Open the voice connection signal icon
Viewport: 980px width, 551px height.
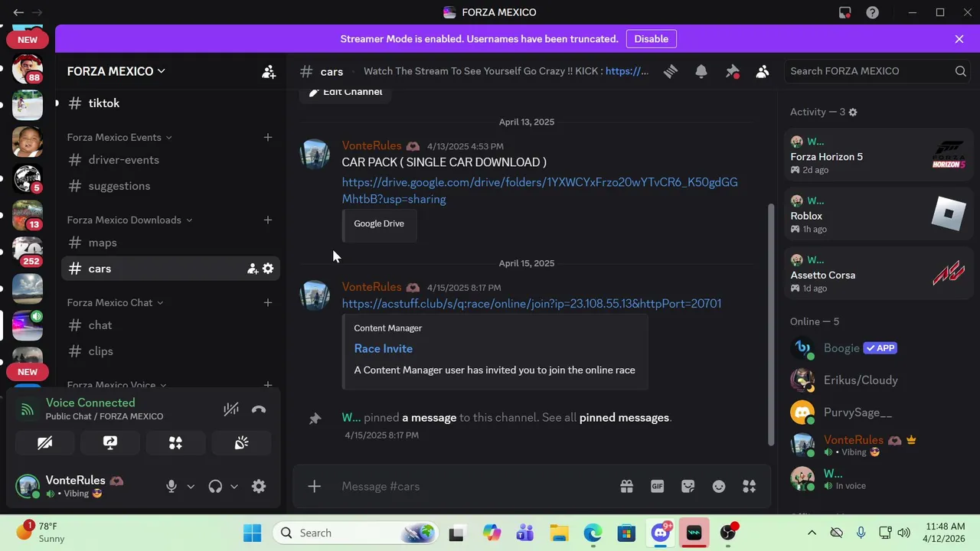(x=28, y=409)
